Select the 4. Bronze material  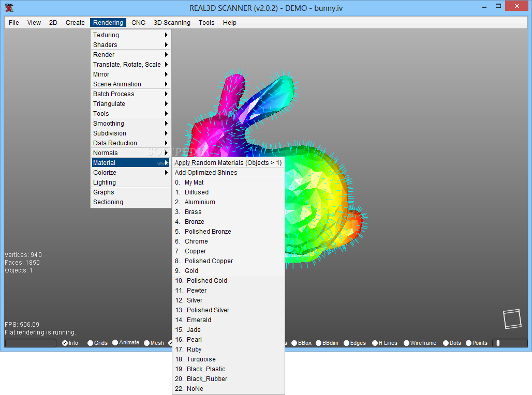coord(228,222)
